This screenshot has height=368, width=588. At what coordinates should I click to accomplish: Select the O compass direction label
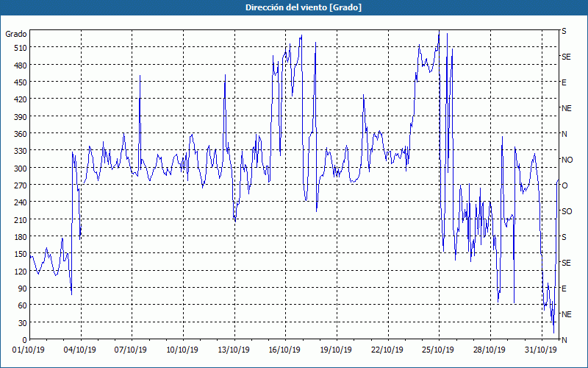564,185
